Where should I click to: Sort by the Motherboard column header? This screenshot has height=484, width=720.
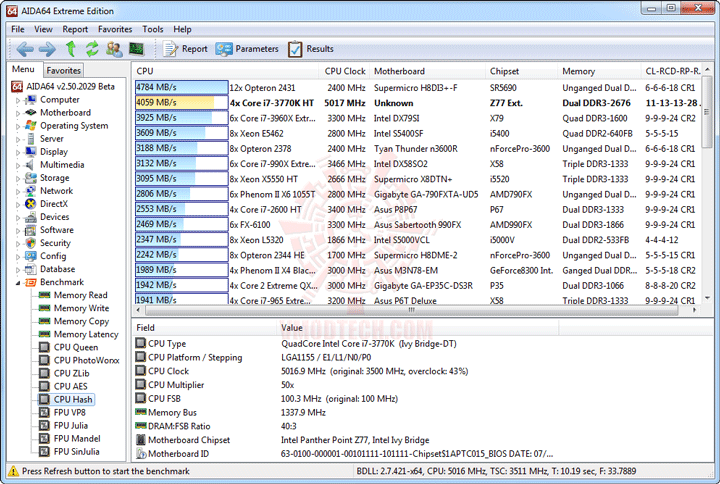tap(428, 71)
